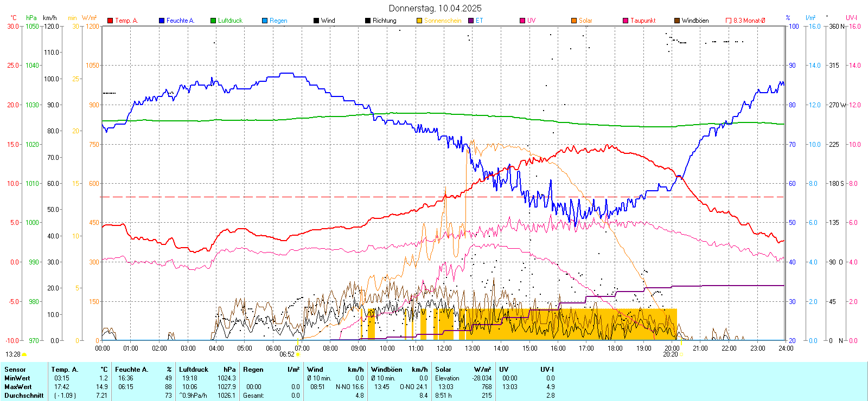Click the 12:00 label on time axis
868x401 pixels.
coord(444,348)
